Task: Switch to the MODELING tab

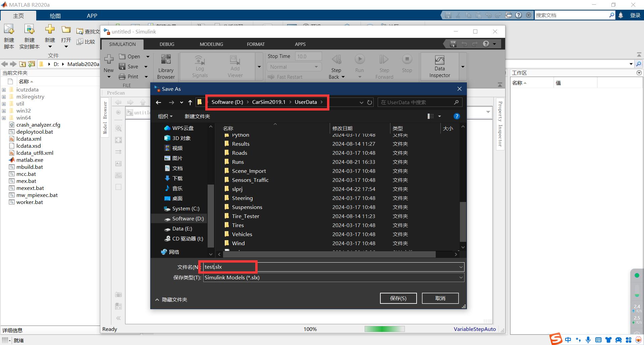Action: click(211, 44)
